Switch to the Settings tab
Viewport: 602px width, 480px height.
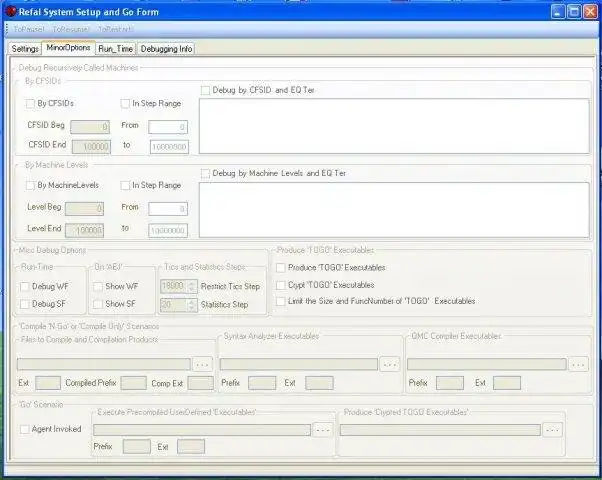click(x=25, y=49)
